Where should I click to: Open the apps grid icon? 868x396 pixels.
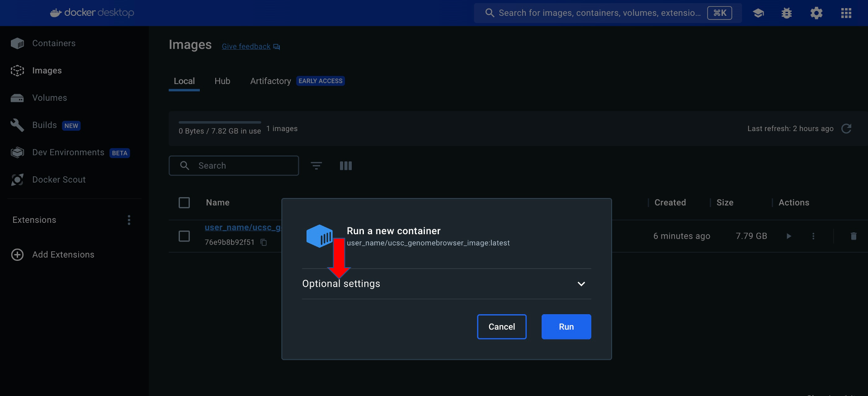click(x=846, y=13)
